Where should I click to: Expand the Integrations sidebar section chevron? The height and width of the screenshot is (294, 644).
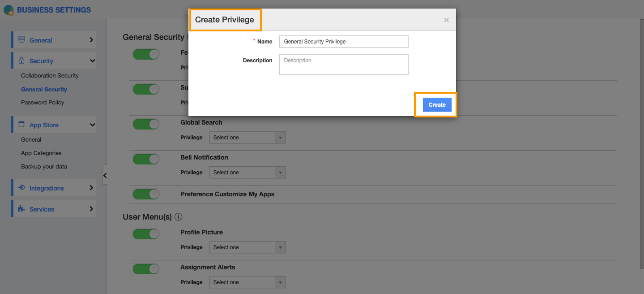91,188
